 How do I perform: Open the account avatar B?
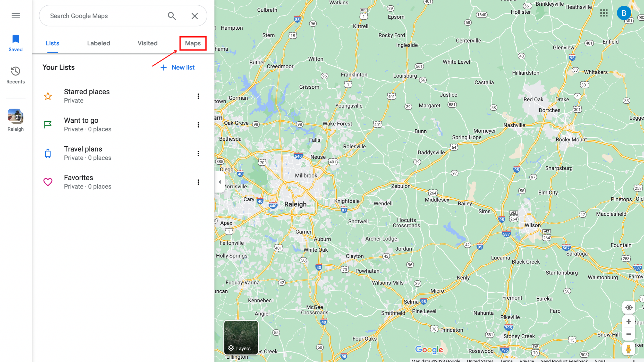pyautogui.click(x=624, y=13)
